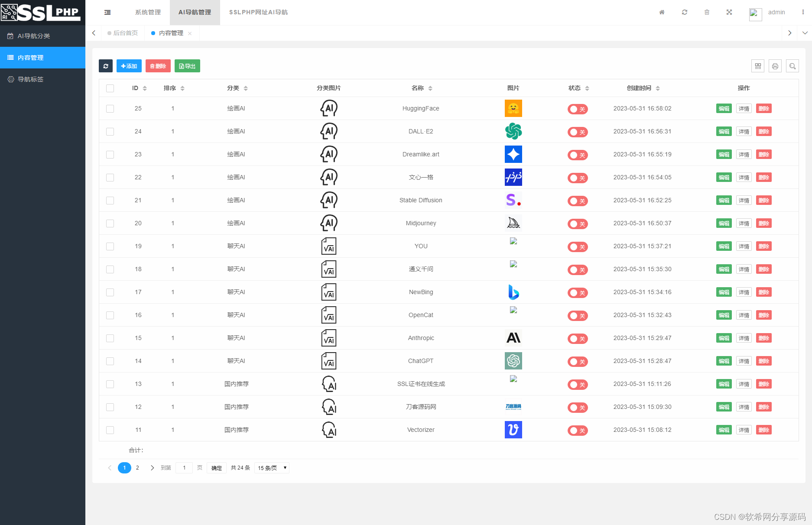Open the 导航标签 sidebar item

[x=30, y=79]
